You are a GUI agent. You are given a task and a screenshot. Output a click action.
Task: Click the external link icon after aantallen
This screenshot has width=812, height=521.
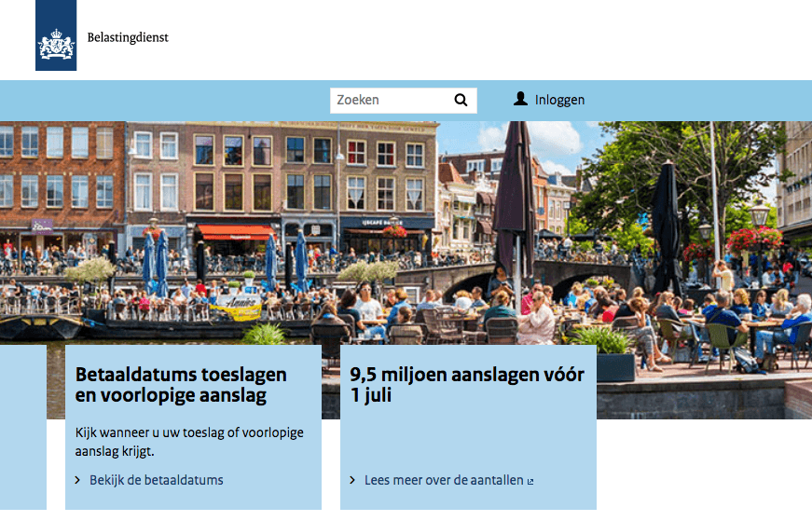click(530, 482)
